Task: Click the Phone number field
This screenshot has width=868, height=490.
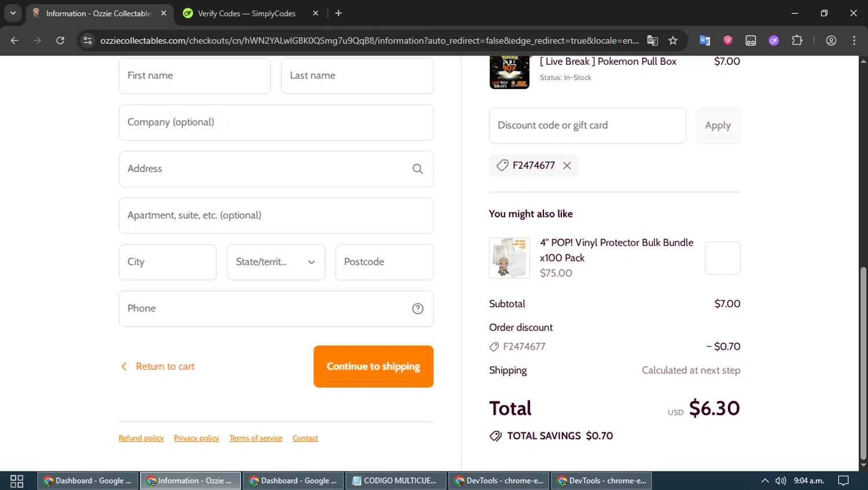Action: pyautogui.click(x=276, y=309)
